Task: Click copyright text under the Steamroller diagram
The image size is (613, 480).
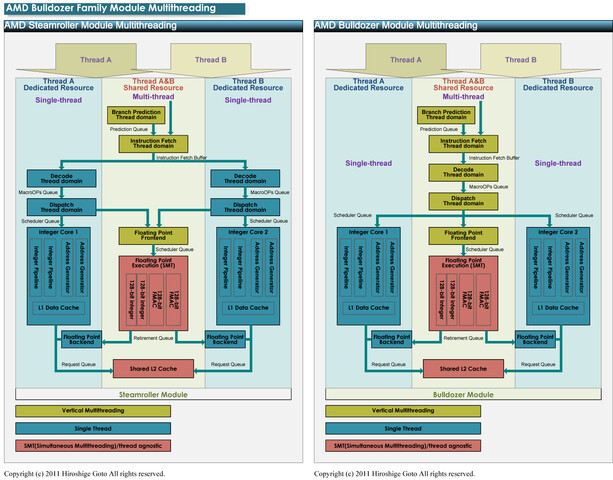Action: 84,474
